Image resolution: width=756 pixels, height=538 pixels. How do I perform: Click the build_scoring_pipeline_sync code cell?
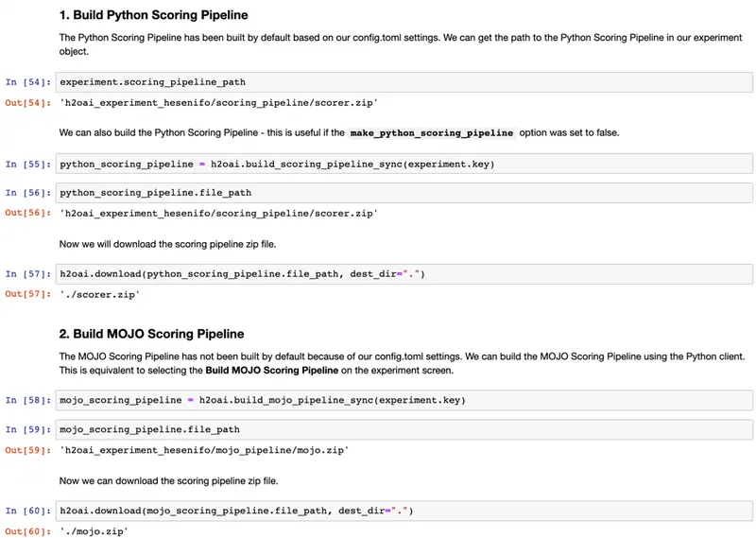(404, 165)
